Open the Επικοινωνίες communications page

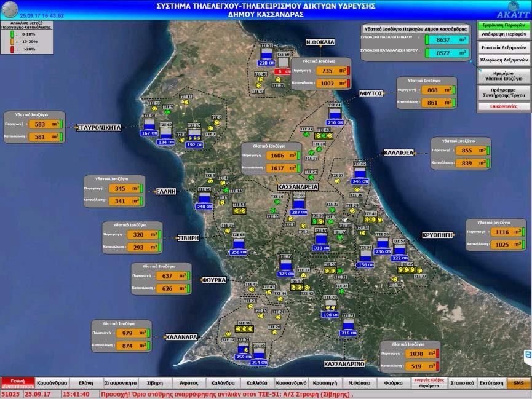pyautogui.click(x=504, y=106)
